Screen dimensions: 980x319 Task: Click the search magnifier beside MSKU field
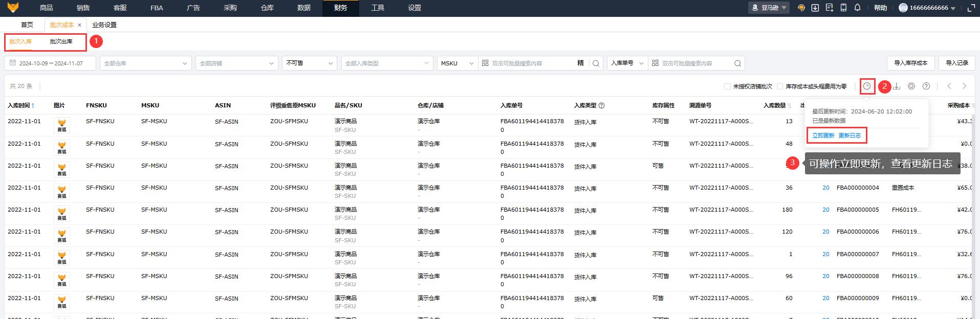coord(596,63)
